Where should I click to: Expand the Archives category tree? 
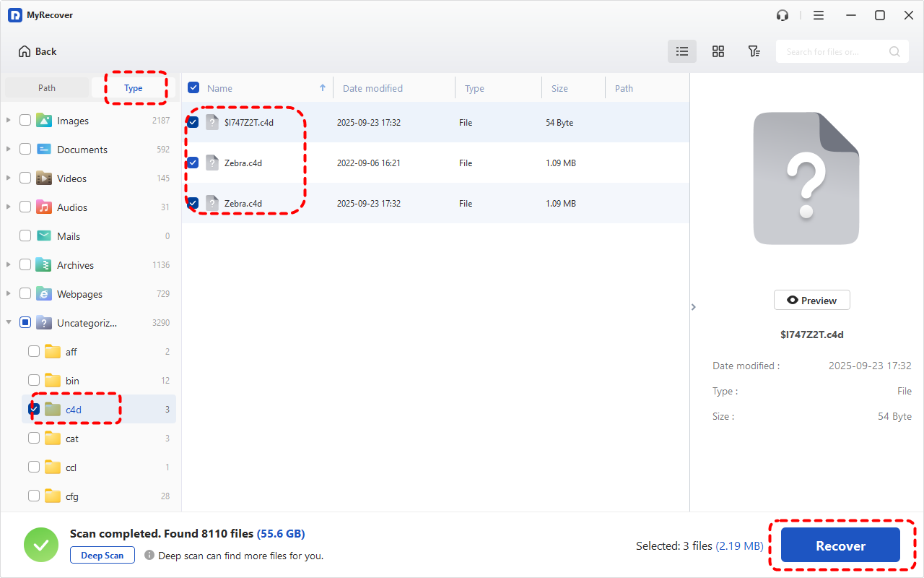[x=9, y=265]
